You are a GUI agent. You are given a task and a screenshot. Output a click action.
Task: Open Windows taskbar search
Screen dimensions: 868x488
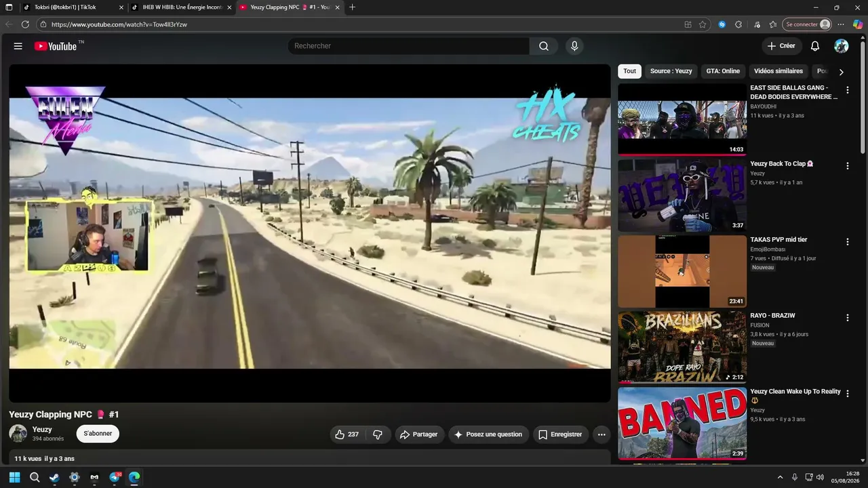click(35, 477)
